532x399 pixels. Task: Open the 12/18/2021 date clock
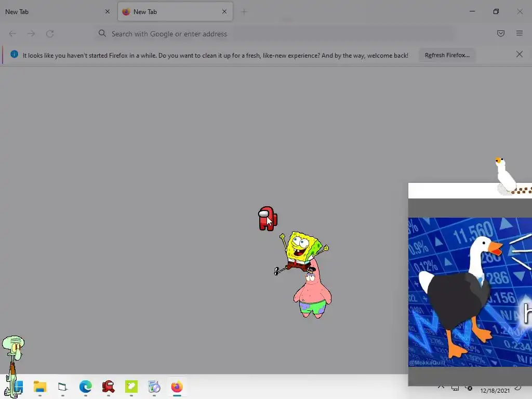495,391
